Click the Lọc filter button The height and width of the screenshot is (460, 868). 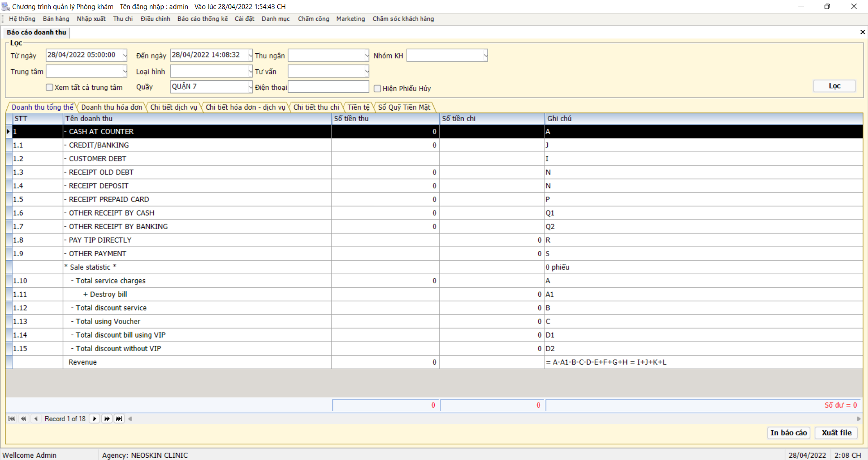pyautogui.click(x=834, y=86)
